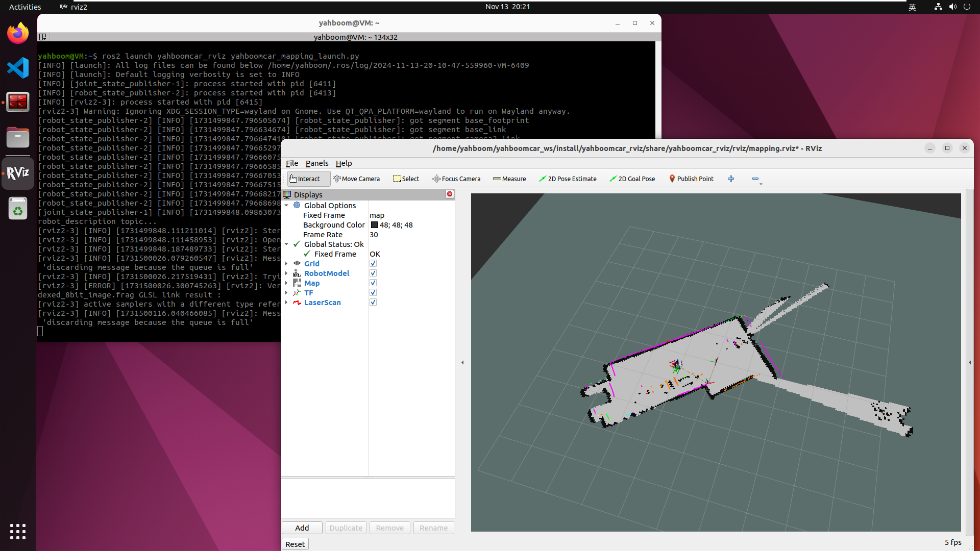This screenshot has width=980, height=551.
Task: Click the RViz dock icon
Action: [18, 173]
